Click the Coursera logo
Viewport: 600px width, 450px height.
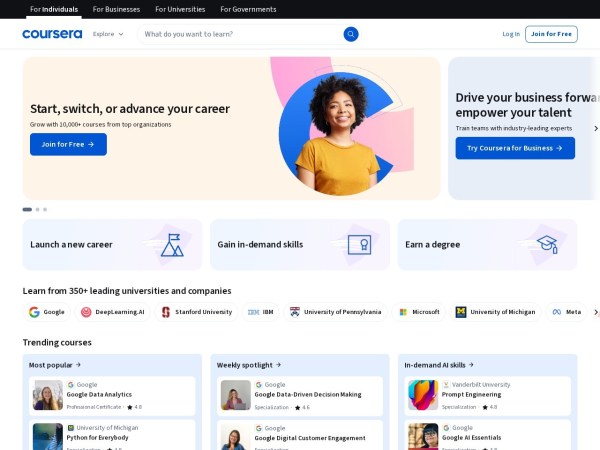pos(52,34)
